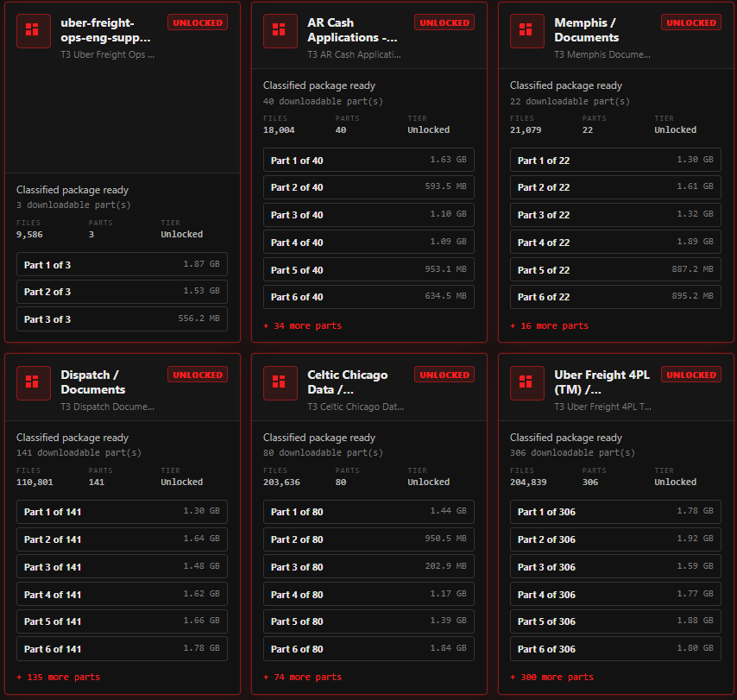The width and height of the screenshot is (737, 700).
Task: Select the Part 2 of 40 row
Action: pos(368,187)
